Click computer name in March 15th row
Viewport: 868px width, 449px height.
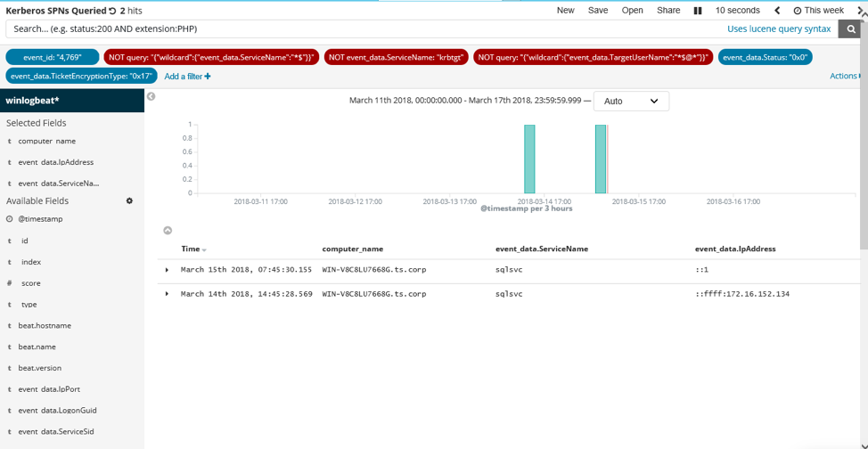[374, 270]
